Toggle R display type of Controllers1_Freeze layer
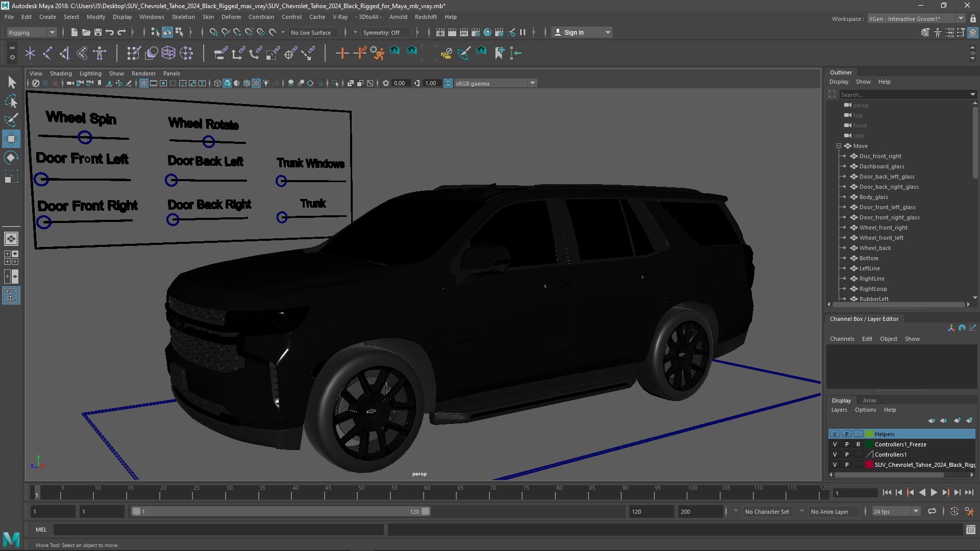980x551 pixels. pyautogui.click(x=859, y=444)
